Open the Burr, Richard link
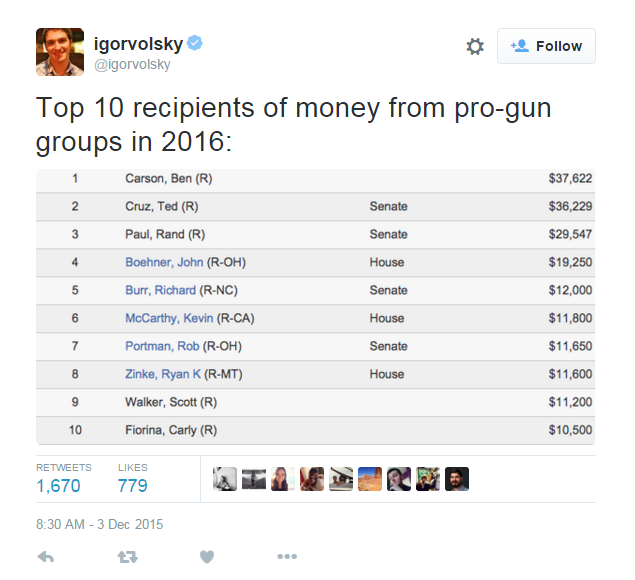 coord(160,290)
